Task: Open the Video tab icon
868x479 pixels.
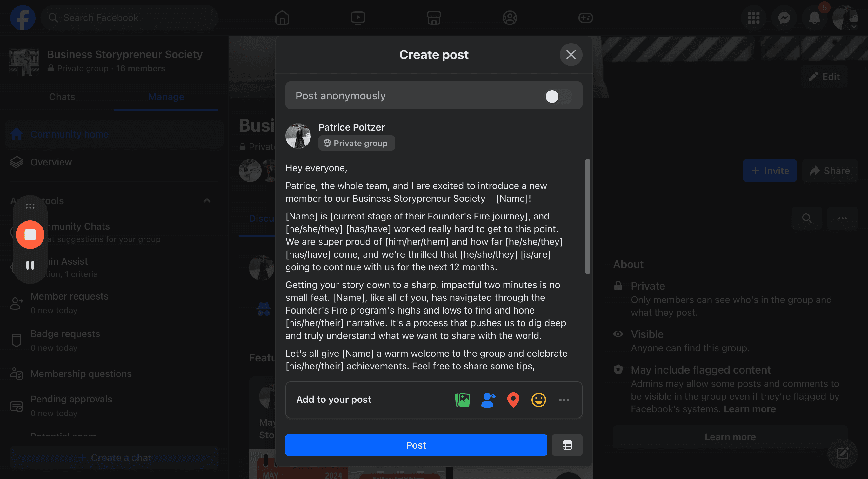Action: (358, 17)
